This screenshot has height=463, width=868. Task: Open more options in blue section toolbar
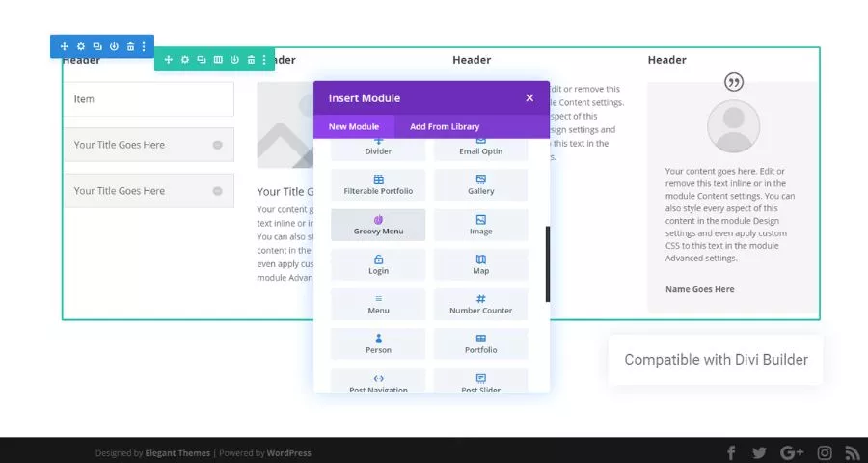pos(144,46)
